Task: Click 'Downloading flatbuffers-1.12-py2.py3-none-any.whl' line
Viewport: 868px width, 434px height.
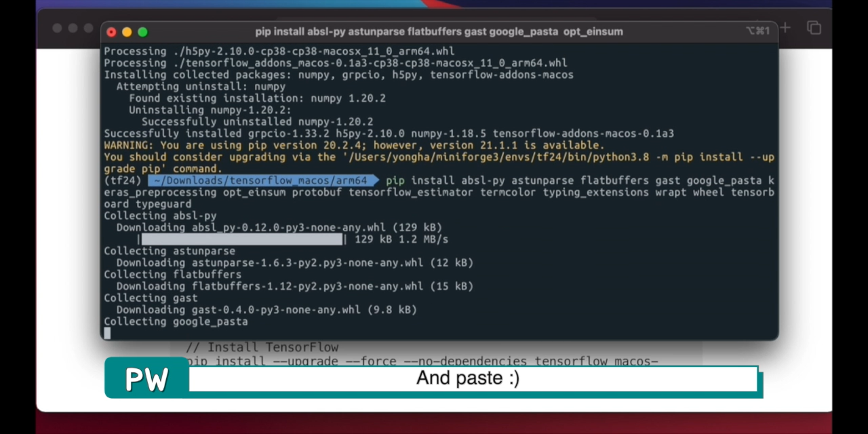Action: (294, 286)
